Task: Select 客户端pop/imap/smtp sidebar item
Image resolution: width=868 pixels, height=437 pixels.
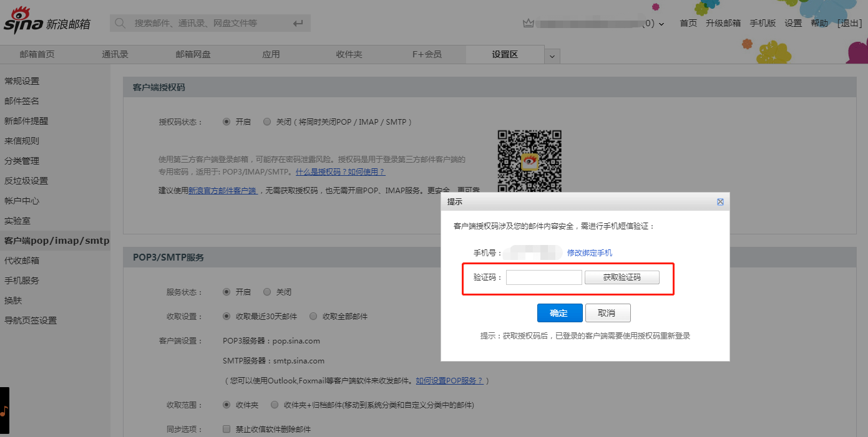Action: 55,241
